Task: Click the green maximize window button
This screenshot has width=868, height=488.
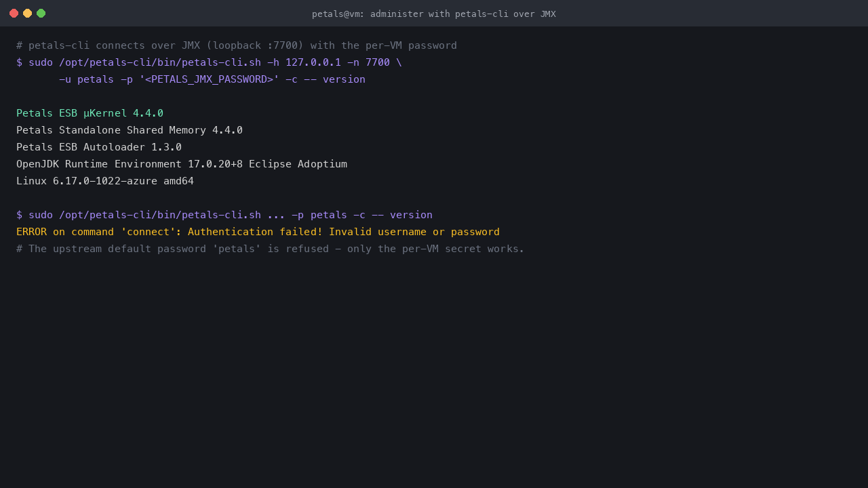Action: point(41,14)
